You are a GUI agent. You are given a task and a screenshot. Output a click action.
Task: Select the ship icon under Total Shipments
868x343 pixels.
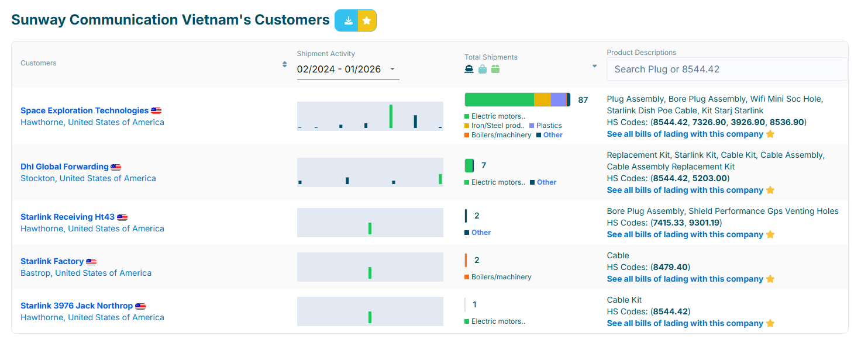[x=469, y=69]
